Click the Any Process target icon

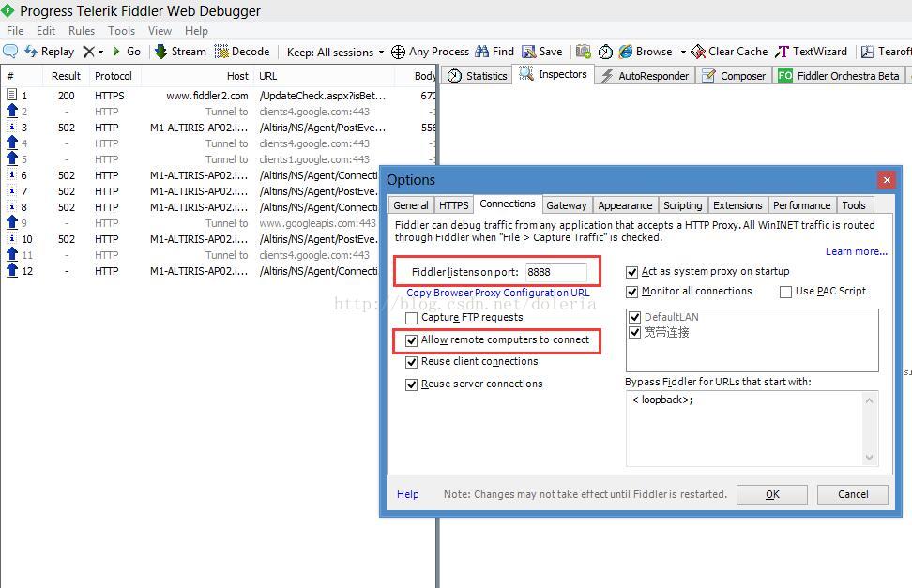click(398, 52)
